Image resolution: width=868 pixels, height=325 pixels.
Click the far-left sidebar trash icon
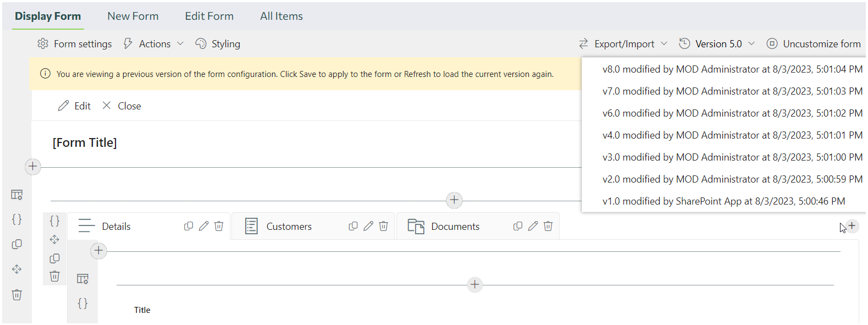pos(17,295)
